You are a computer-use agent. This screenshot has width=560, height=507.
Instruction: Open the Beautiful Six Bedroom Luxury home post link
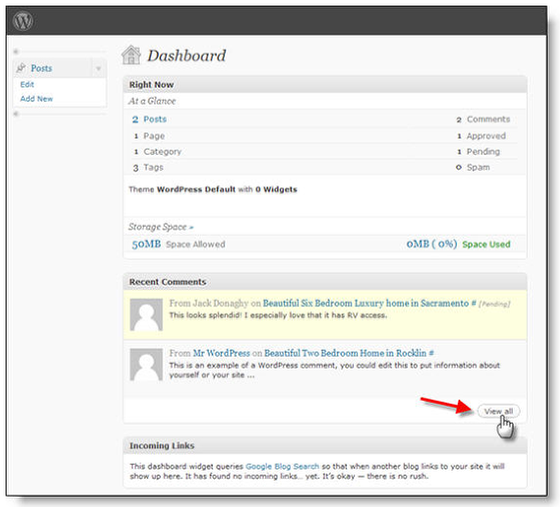(366, 303)
